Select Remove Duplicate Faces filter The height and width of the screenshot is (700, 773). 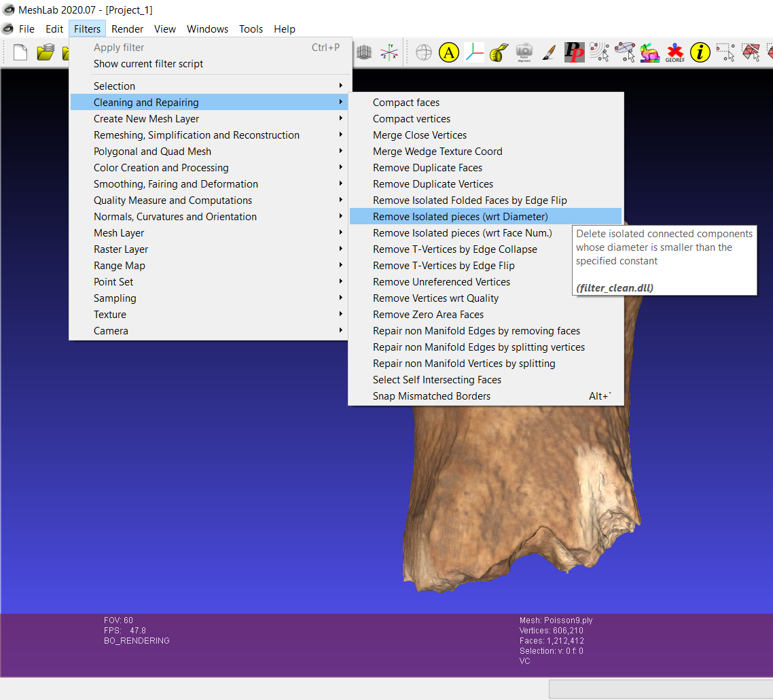tap(486, 167)
